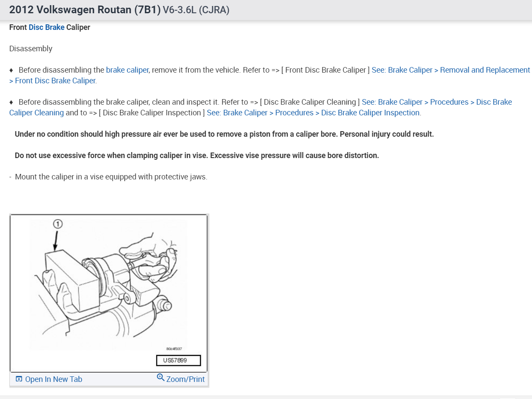Viewport: 532px width, 399px height.
Task: Click 'Open In New Tab' text link
Action: tap(53, 379)
